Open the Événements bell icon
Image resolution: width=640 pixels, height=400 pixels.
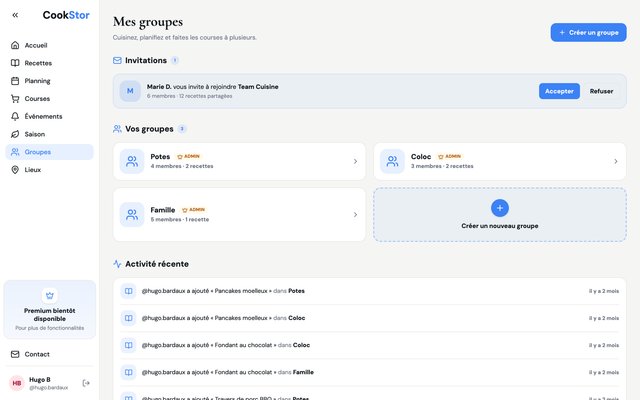coord(15,116)
